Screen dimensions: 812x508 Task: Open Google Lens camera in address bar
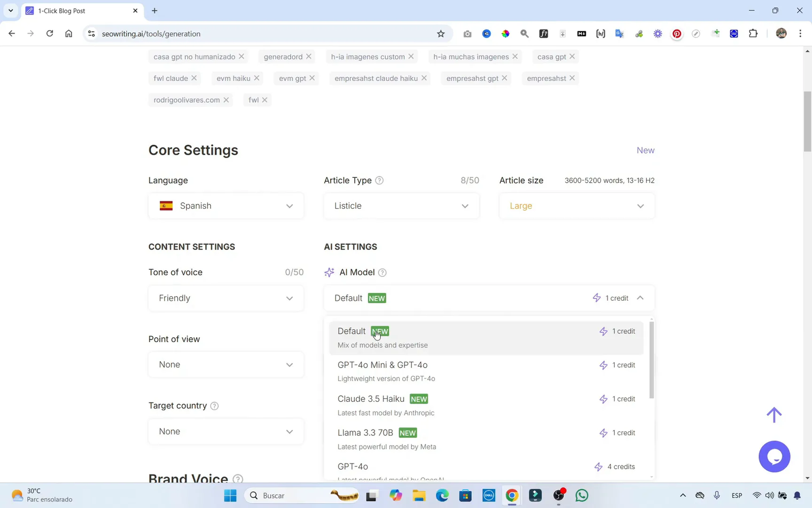467,34
